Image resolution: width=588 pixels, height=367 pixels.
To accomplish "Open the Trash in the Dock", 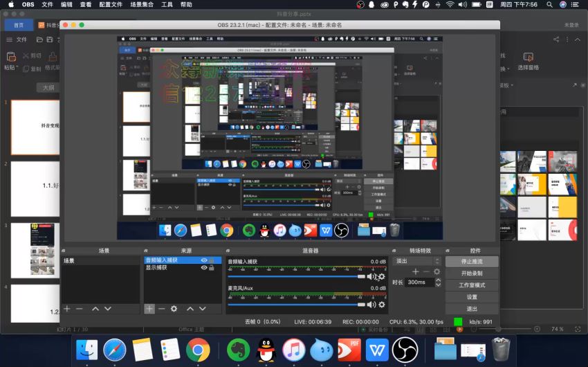I will [x=502, y=349].
